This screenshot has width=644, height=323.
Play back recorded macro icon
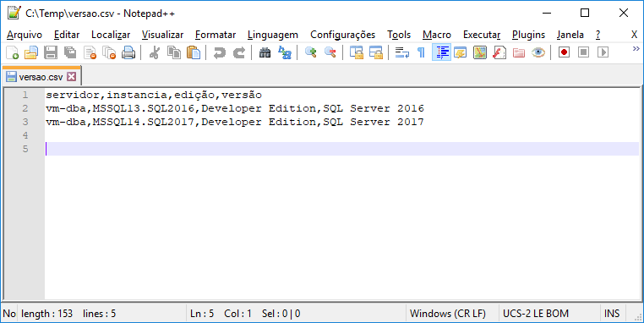click(x=603, y=52)
